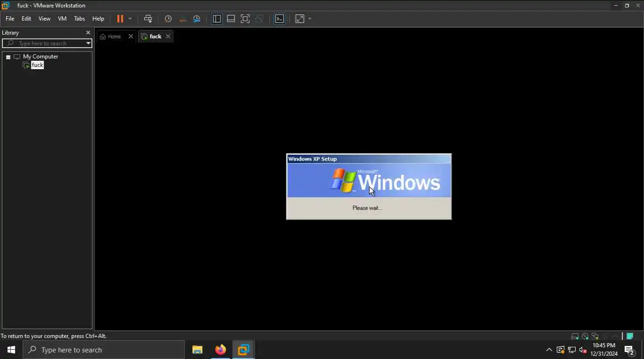The width and height of the screenshot is (644, 359).
Task: Select 'fuck' VM in Library tree
Action: pos(37,65)
